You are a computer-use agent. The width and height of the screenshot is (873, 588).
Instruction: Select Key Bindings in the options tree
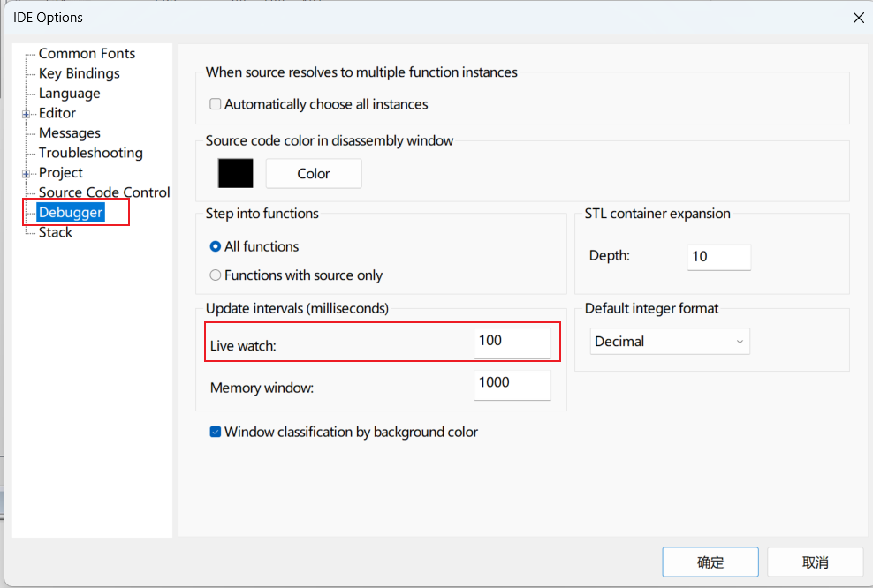coord(80,72)
